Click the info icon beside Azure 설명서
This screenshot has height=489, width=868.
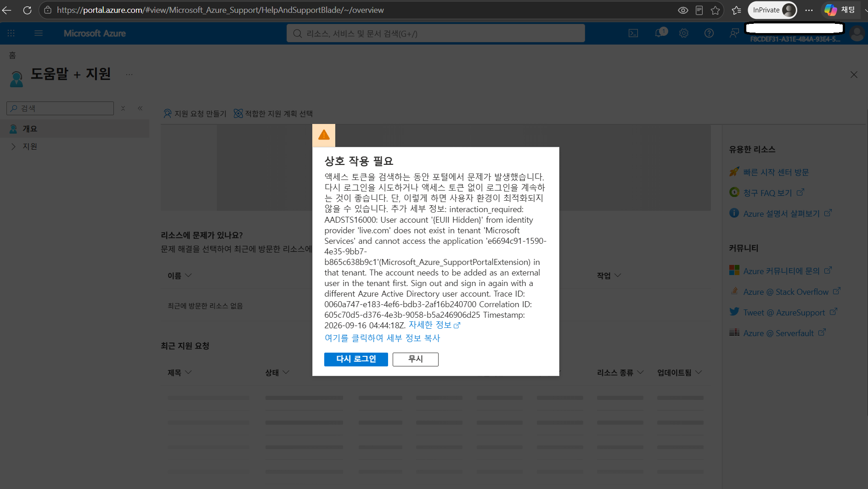[x=734, y=213]
